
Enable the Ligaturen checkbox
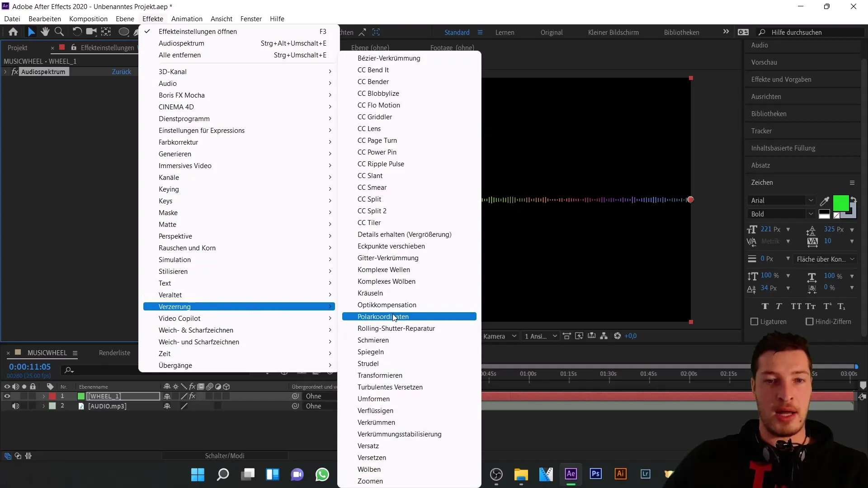[x=754, y=322]
